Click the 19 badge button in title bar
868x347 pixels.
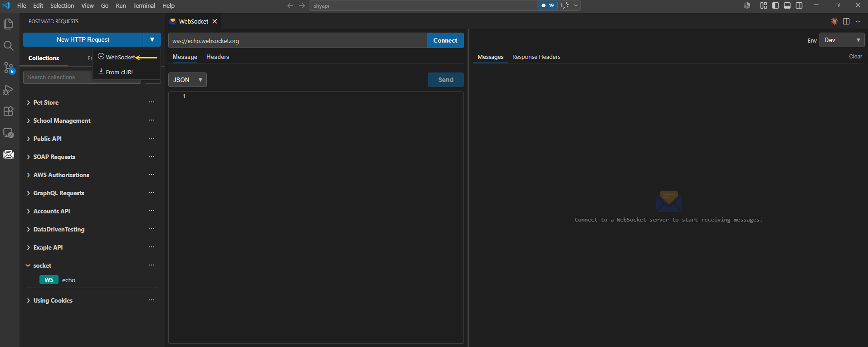click(547, 5)
